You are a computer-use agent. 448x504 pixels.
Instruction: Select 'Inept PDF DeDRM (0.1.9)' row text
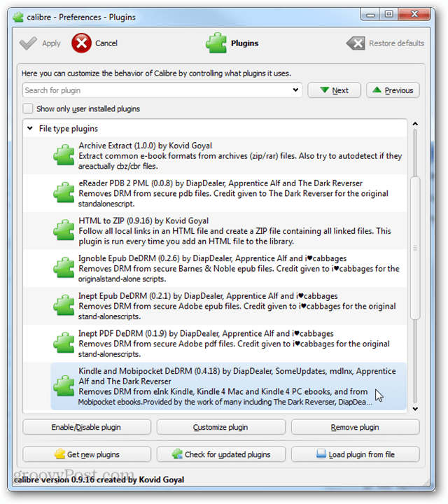click(x=206, y=334)
